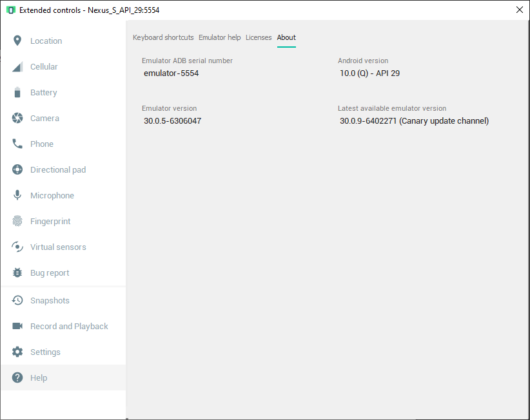Select the Virtual sensors icon
The width and height of the screenshot is (530, 420).
coord(17,247)
